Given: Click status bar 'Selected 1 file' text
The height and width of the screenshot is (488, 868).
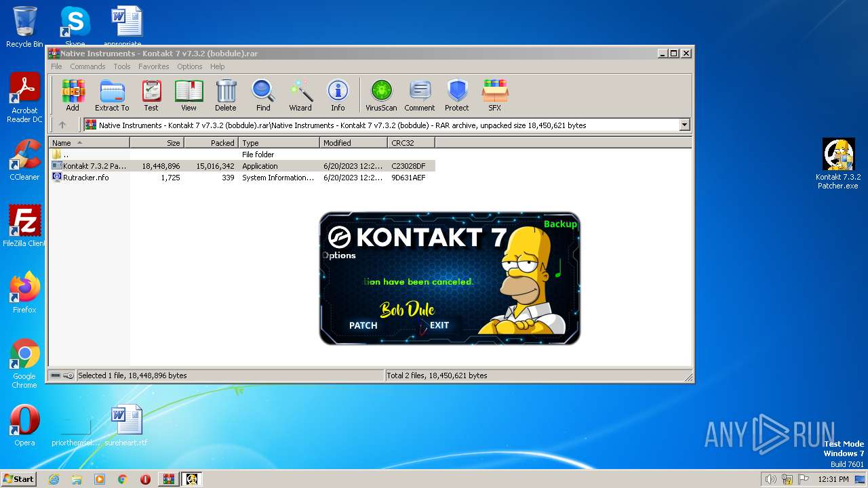Looking at the screenshot, I should 132,375.
